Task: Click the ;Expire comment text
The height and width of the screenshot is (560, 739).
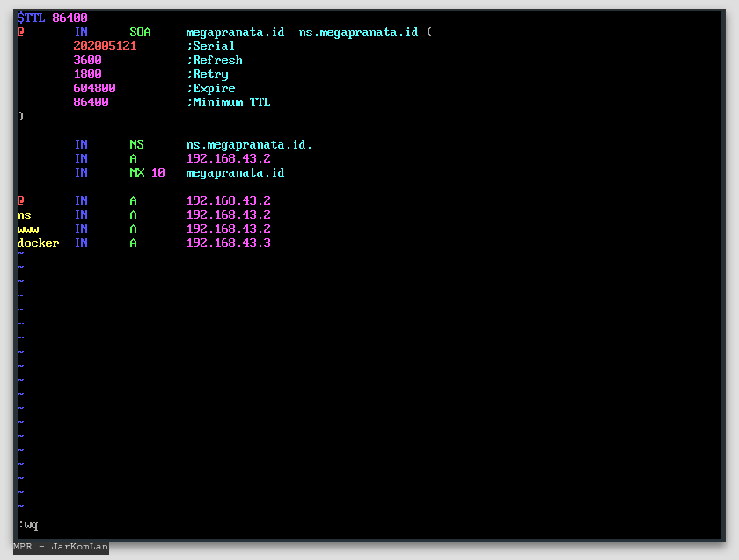Action: [210, 88]
